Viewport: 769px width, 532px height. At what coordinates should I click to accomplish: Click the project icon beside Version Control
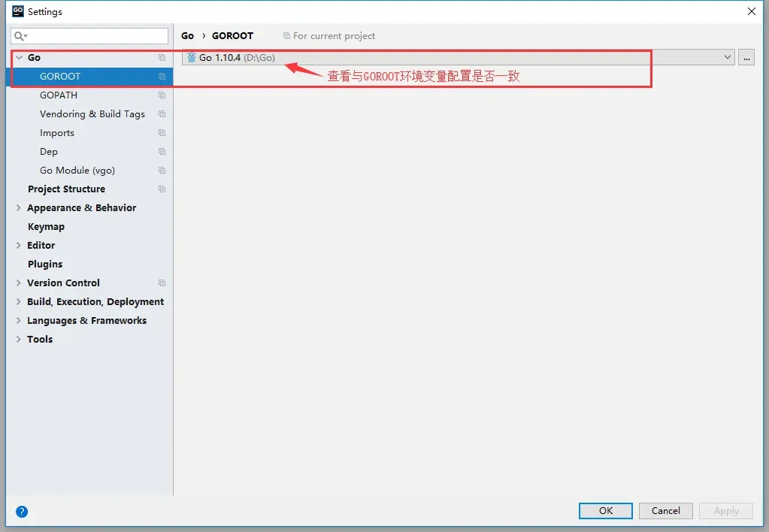coord(162,283)
